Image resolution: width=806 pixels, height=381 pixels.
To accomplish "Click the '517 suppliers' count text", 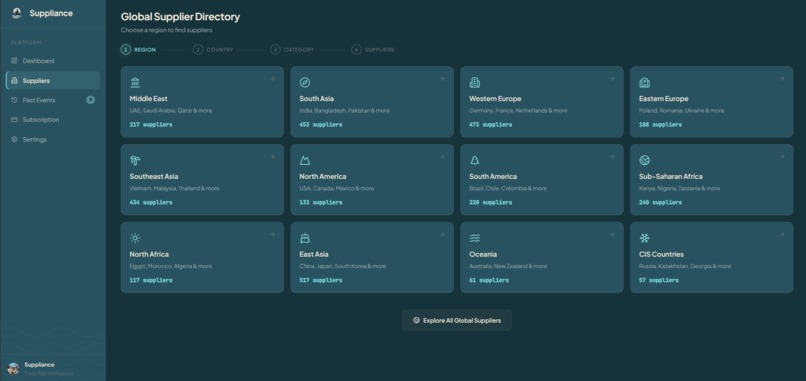I will point(321,280).
